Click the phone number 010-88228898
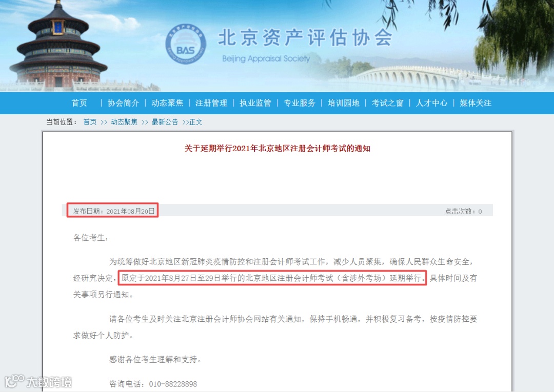 click(173, 384)
